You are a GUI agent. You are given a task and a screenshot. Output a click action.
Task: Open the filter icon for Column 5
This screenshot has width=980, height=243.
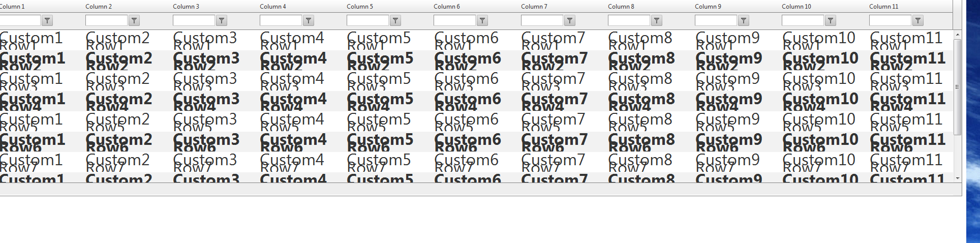(395, 20)
